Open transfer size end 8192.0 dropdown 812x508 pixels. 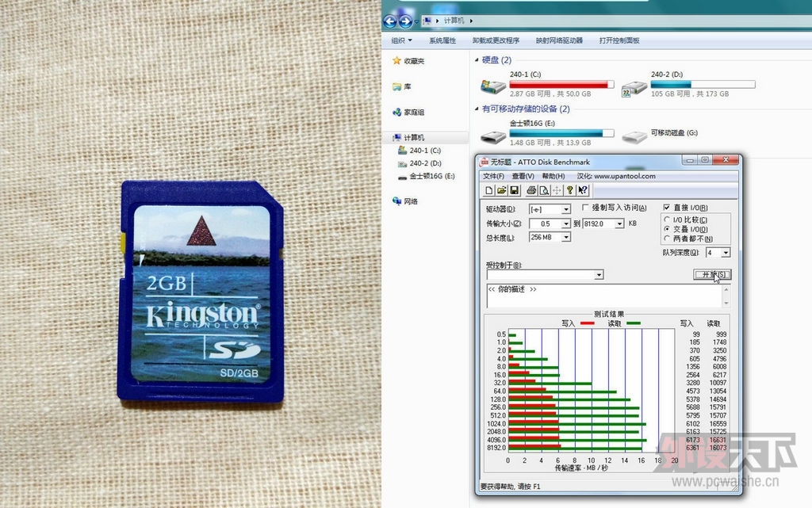(619, 223)
